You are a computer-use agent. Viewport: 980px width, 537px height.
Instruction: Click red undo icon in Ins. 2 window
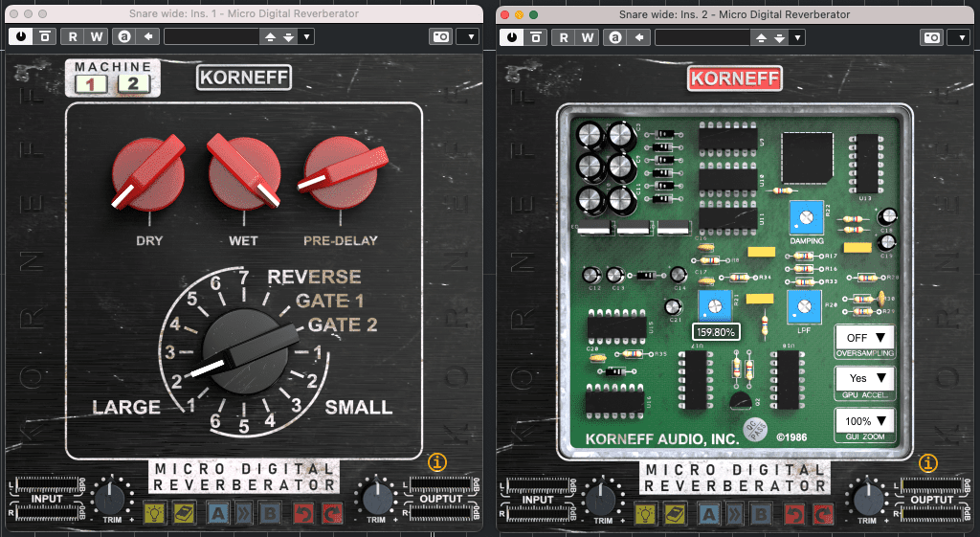click(794, 514)
